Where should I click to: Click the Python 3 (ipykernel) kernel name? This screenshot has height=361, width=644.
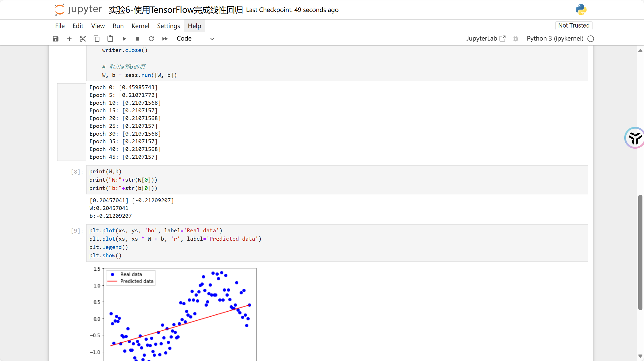click(555, 38)
